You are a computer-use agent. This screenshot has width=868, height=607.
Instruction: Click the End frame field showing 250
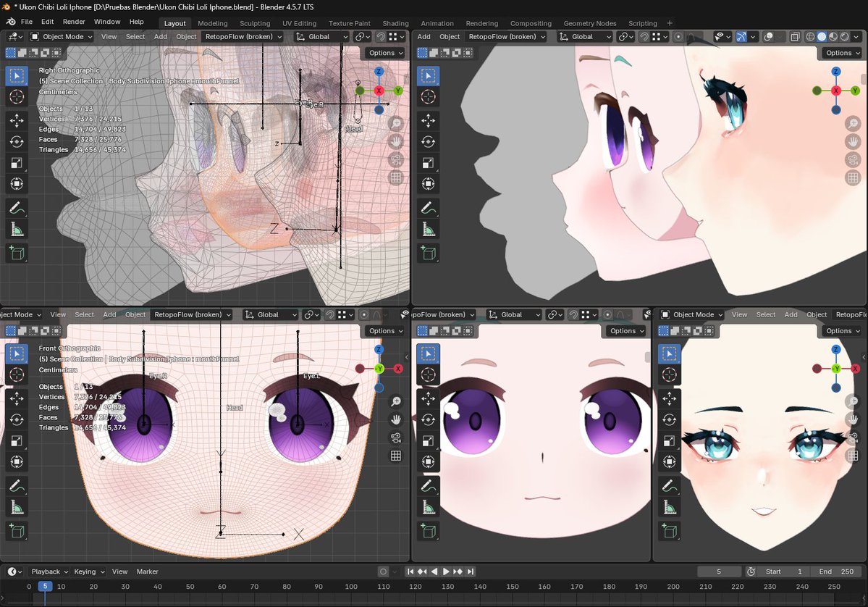(836, 572)
